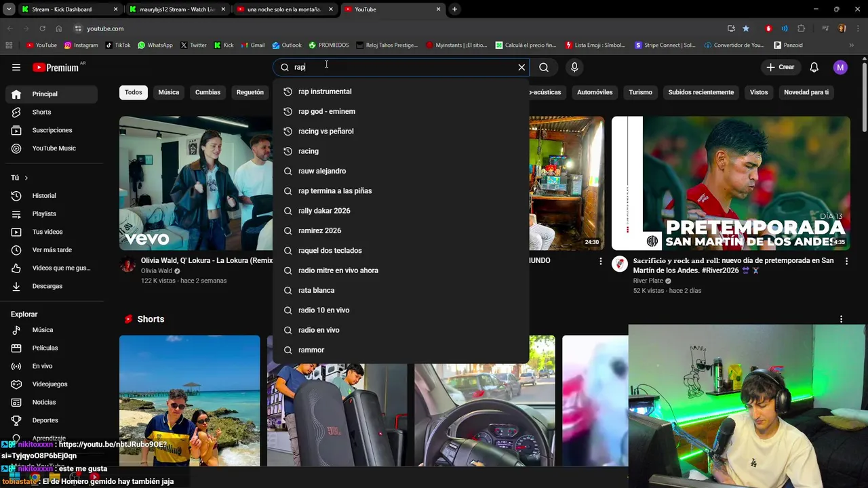Screen dimensions: 868x488
Task: Choose 'radio mitre en vivo ahora' suggestion
Action: [x=400, y=270]
